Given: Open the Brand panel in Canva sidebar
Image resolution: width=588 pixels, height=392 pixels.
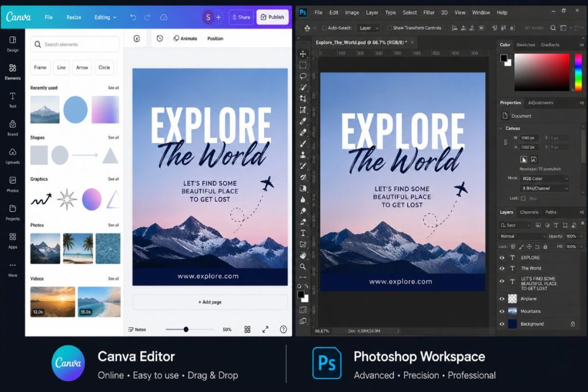Looking at the screenshot, I should [13, 128].
